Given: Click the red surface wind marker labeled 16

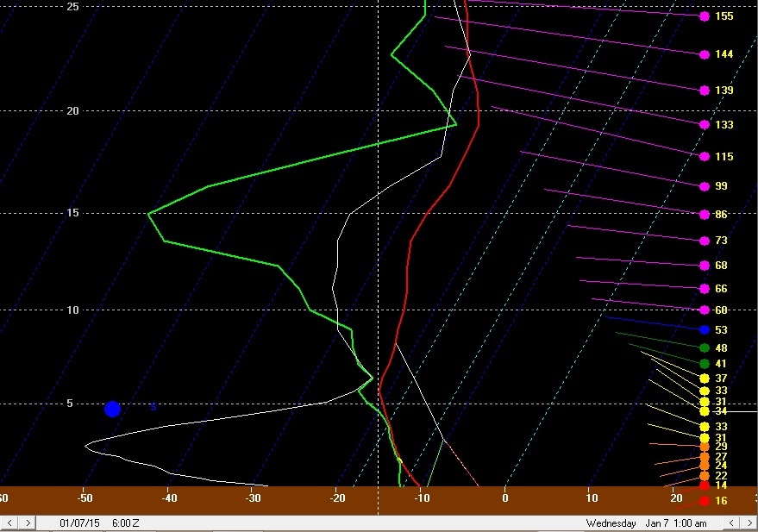Looking at the screenshot, I should [x=705, y=501].
